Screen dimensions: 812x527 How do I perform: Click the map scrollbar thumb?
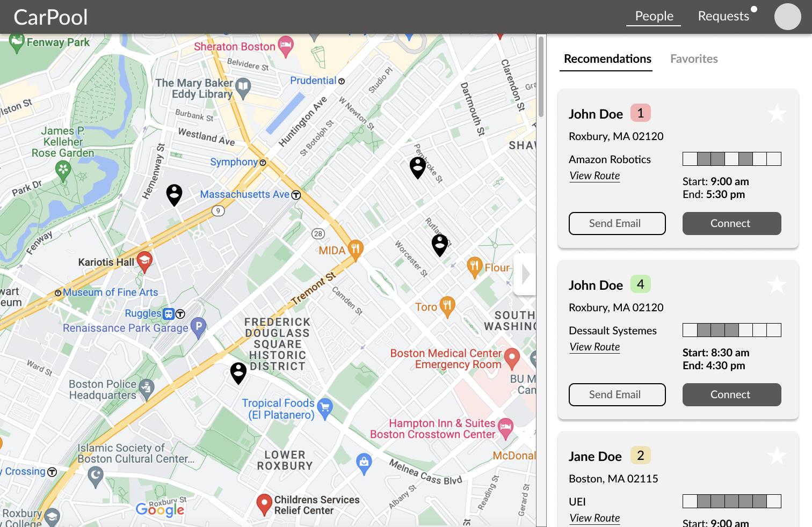(x=541, y=76)
